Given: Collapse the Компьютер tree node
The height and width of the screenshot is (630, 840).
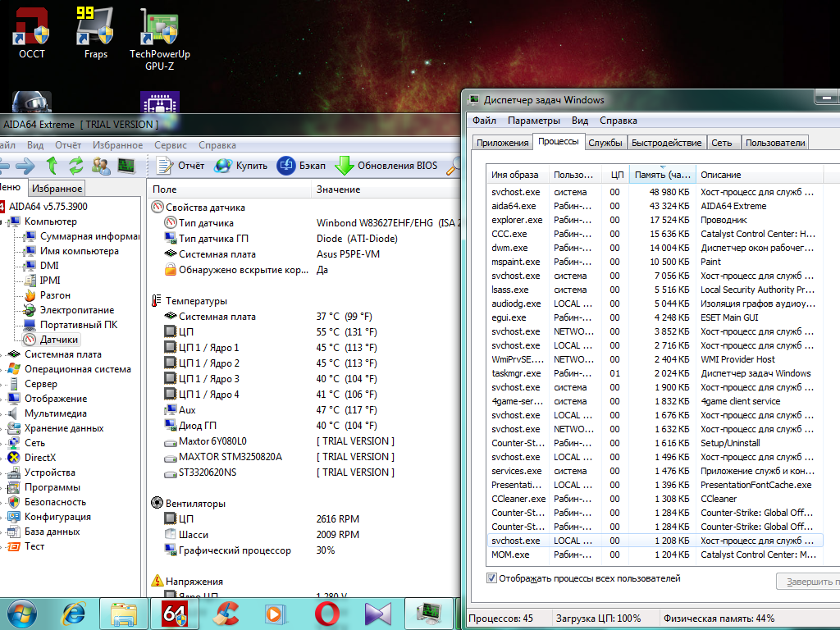Looking at the screenshot, I should click(2, 221).
